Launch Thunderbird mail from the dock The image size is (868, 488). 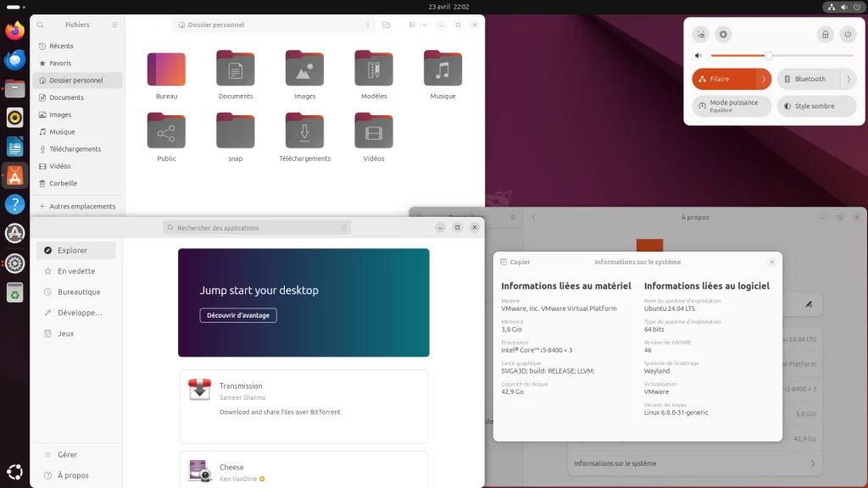click(x=15, y=59)
